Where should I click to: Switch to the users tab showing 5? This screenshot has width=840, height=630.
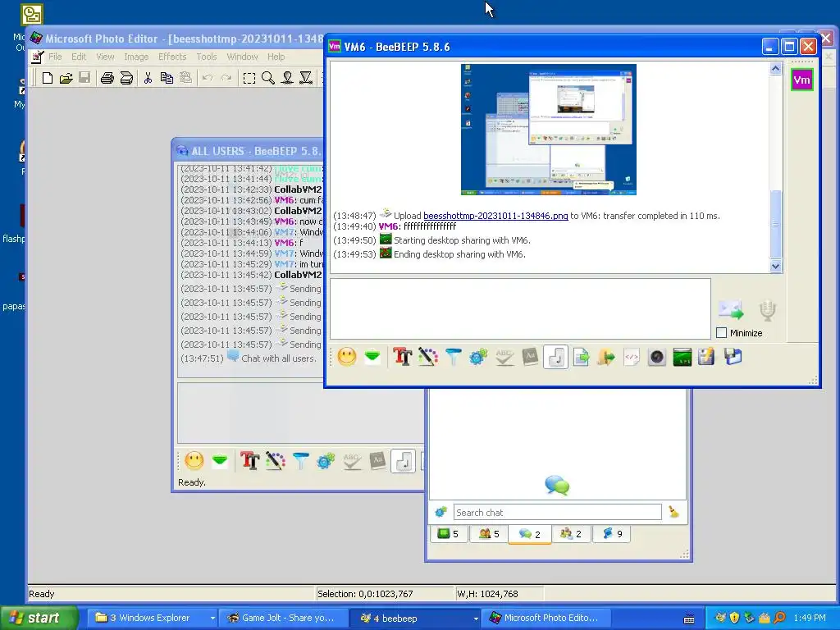pos(489,533)
